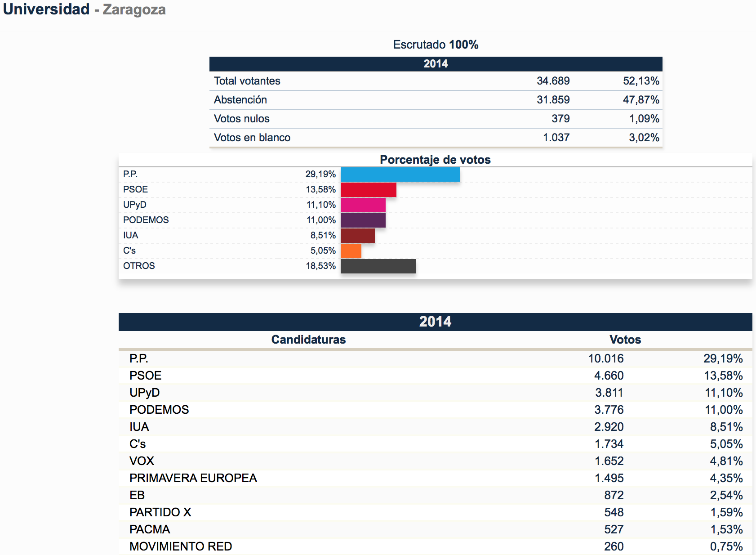Select the C's row in candidates table

[435, 444]
